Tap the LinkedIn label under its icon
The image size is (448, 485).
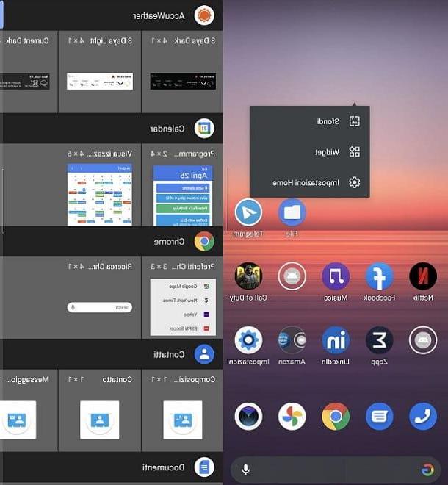(336, 362)
